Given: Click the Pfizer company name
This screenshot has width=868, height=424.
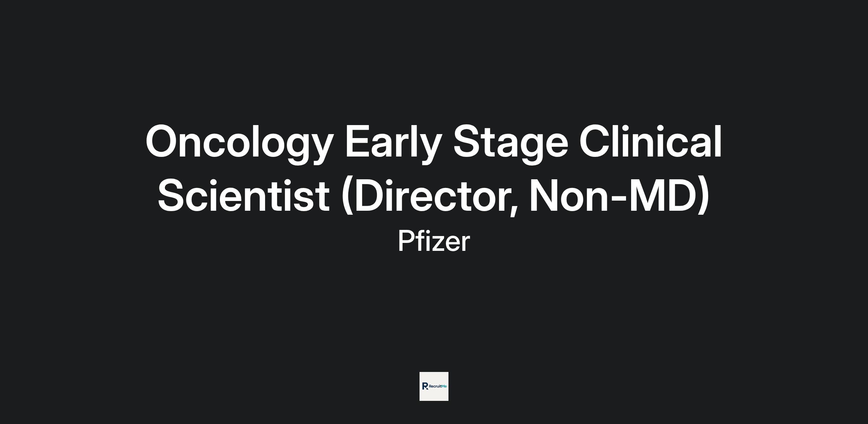Looking at the screenshot, I should tap(434, 241).
